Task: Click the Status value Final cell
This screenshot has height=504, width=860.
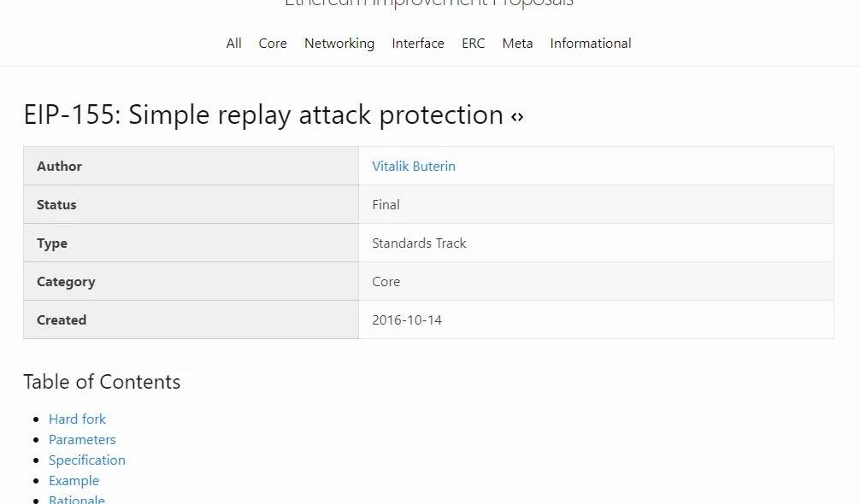Action: (x=596, y=204)
